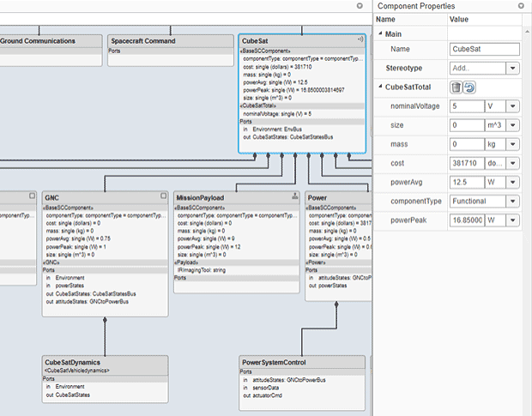This screenshot has width=532, height=416.
Task: Click the Name field containing CubeSat
Action: coord(484,50)
